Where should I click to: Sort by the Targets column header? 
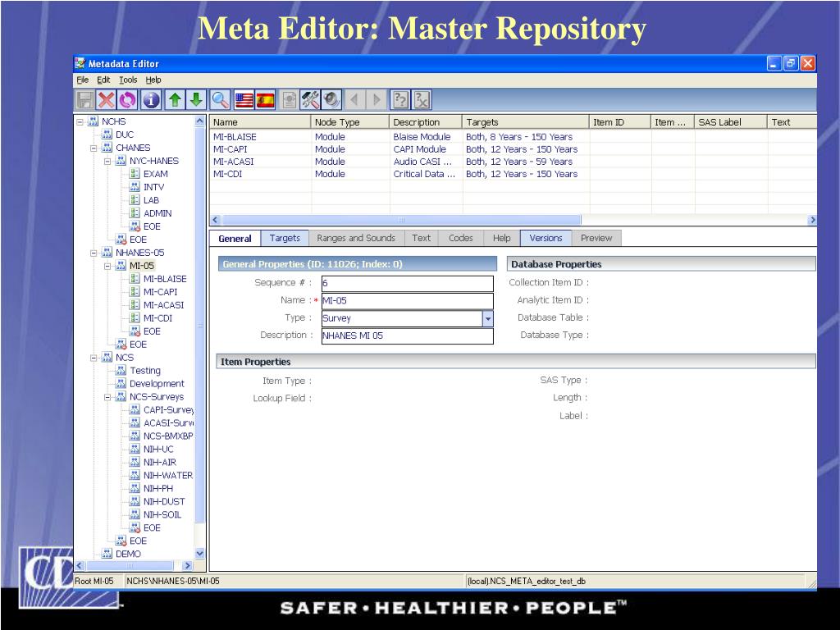pos(526,122)
